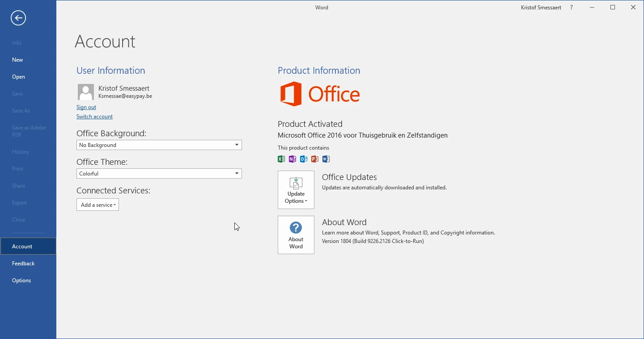Click the user profile avatar picture
Image resolution: width=644 pixels, height=339 pixels.
point(86,92)
